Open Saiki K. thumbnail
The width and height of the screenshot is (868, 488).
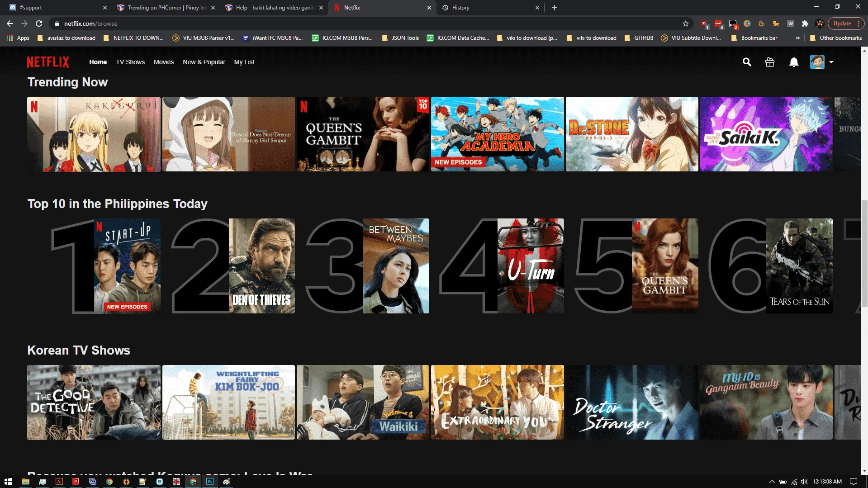point(766,134)
